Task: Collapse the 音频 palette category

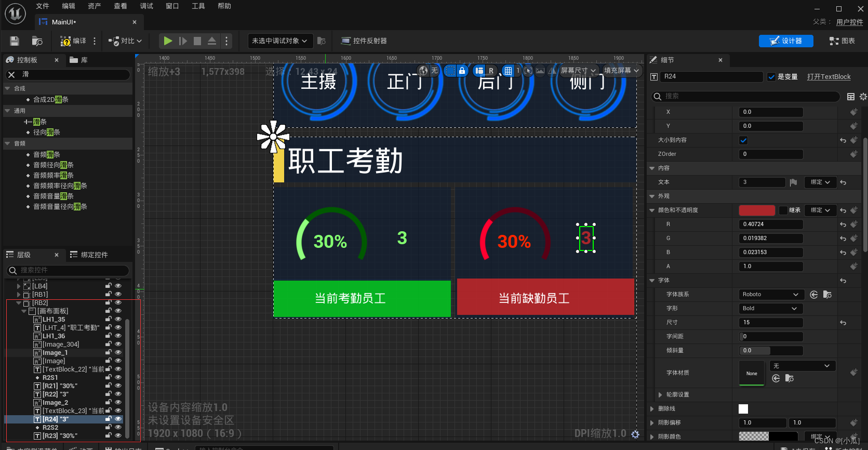Action: [8, 143]
